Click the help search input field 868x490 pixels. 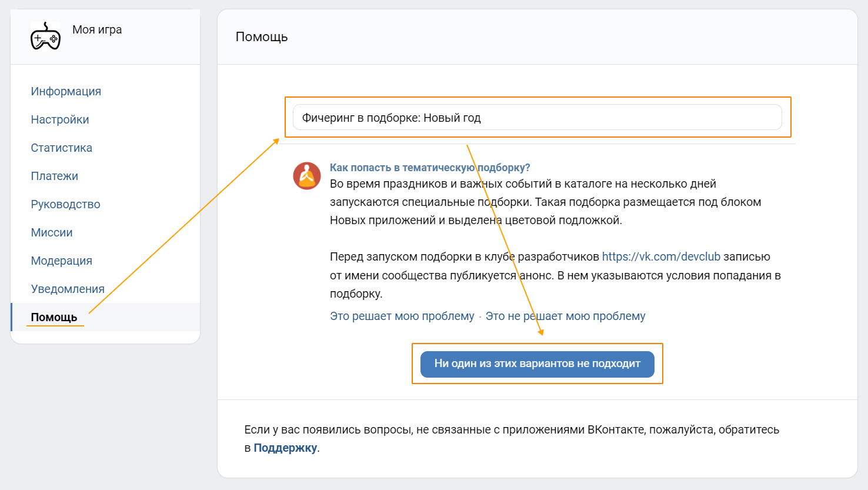537,118
